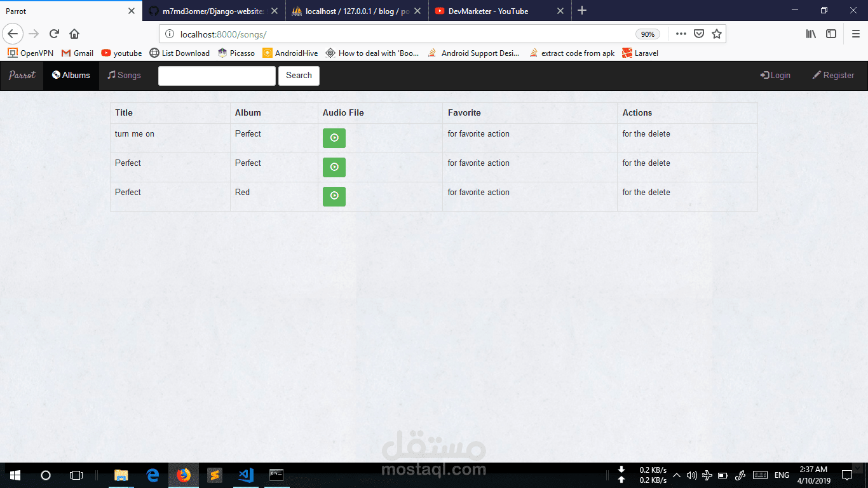Image resolution: width=868 pixels, height=488 pixels.
Task: Open the Windows Start menu
Action: coord(15,475)
